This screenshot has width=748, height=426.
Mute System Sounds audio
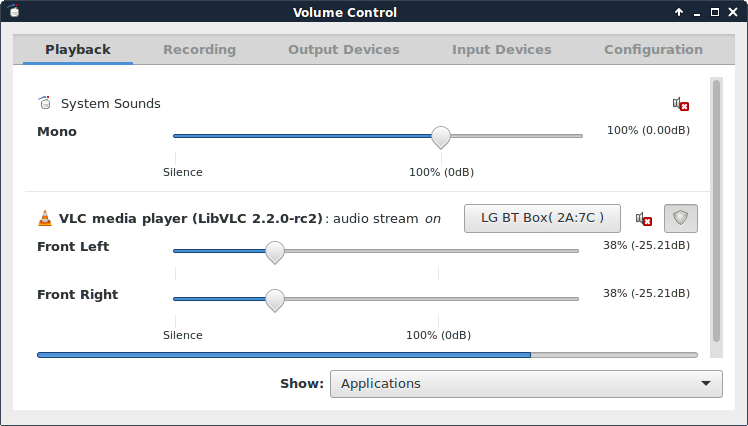[681, 104]
